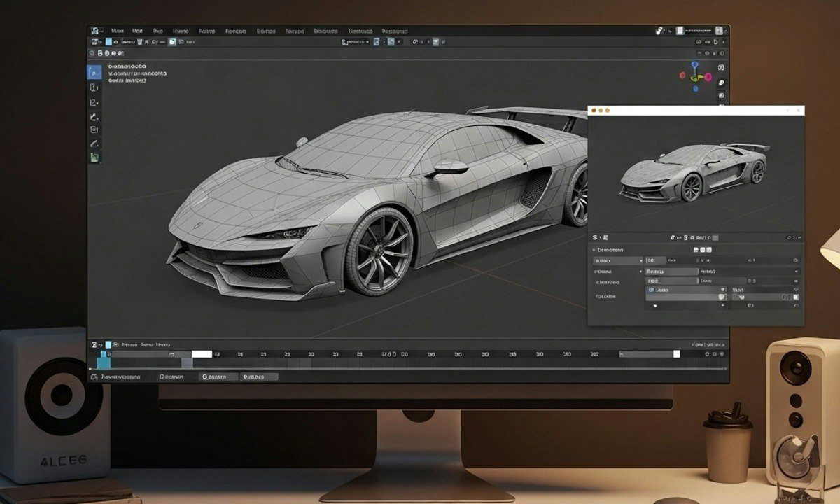Open the first menu in top menu bar
The height and width of the screenshot is (504, 840).
tap(118, 31)
